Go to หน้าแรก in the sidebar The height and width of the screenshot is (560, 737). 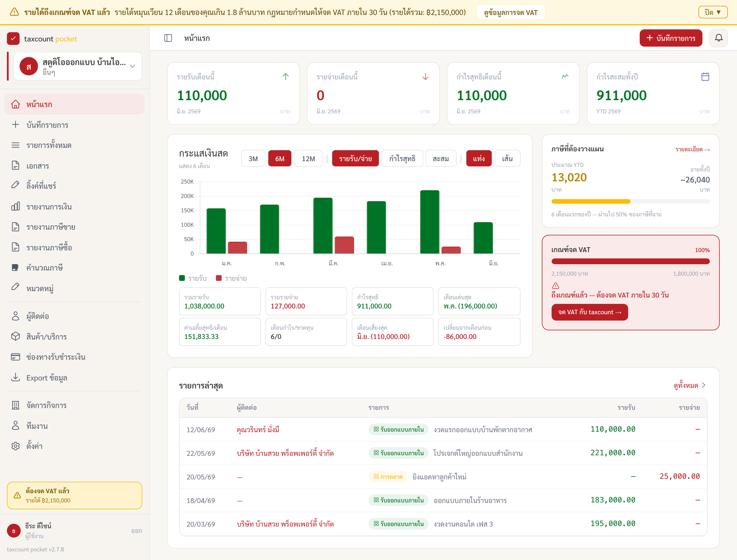tap(75, 104)
